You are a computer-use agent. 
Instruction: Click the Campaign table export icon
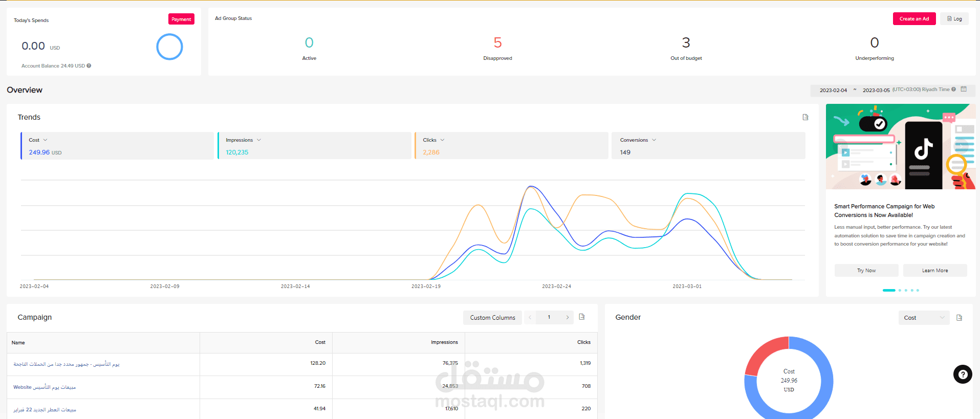pos(582,317)
